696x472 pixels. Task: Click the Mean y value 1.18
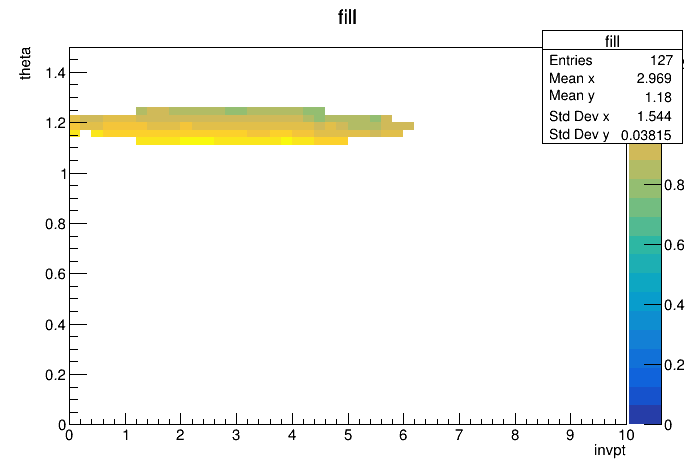(658, 97)
